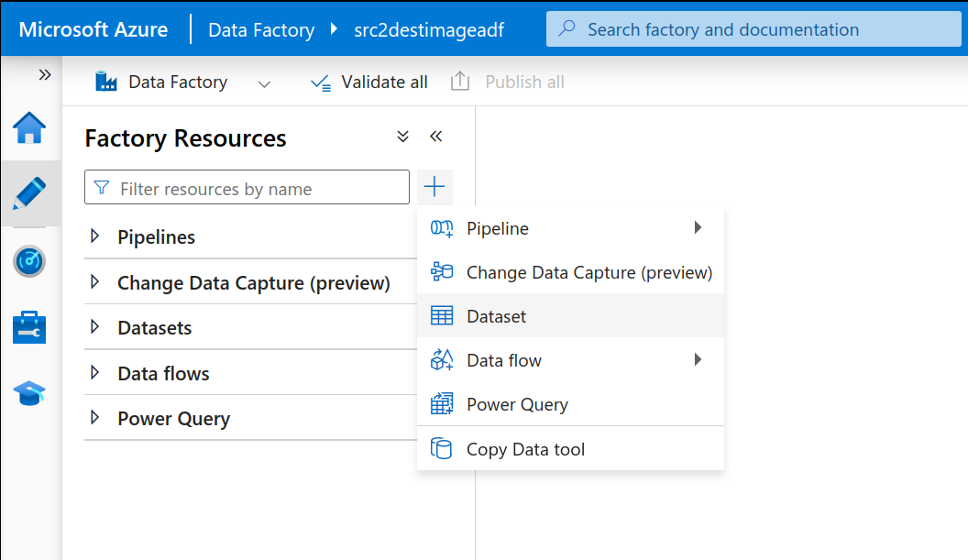This screenshot has height=560, width=968.
Task: Open the Monitor gauge icon
Action: tap(29, 261)
